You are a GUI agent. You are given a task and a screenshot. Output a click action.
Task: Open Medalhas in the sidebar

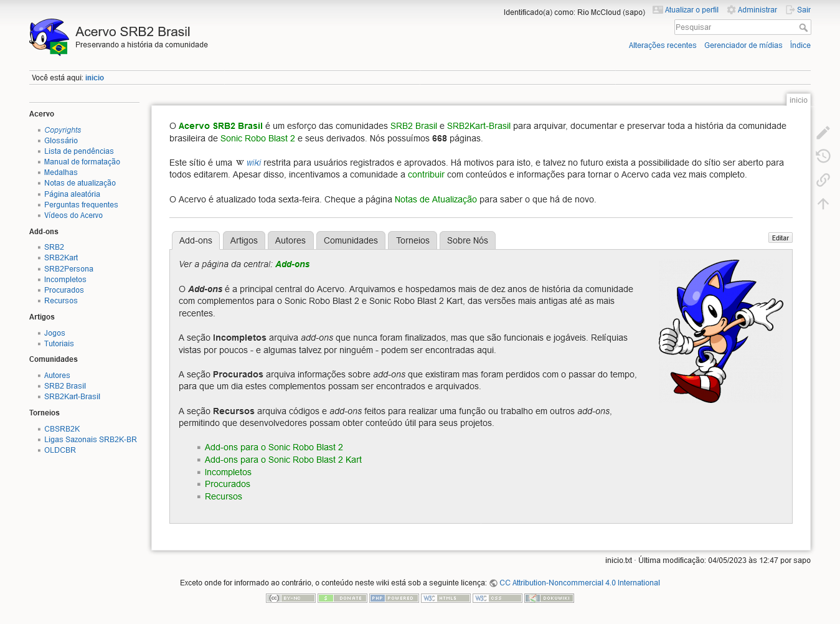(x=61, y=173)
